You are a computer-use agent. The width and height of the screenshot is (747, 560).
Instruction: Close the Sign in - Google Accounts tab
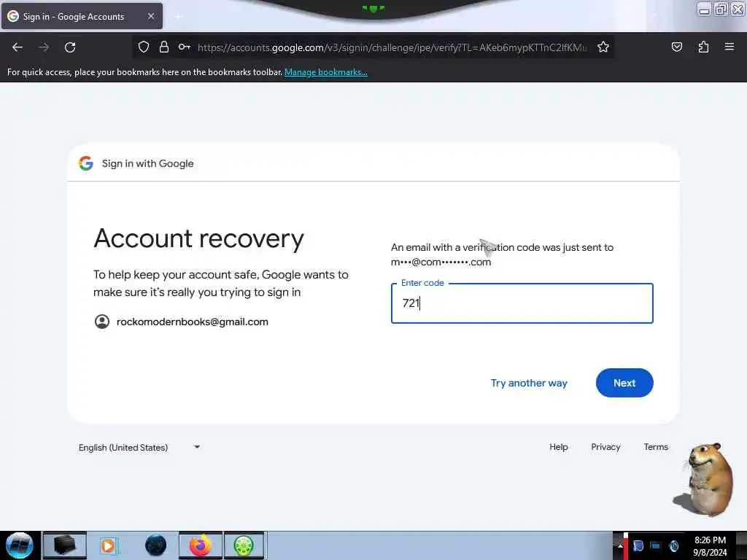coord(150,16)
